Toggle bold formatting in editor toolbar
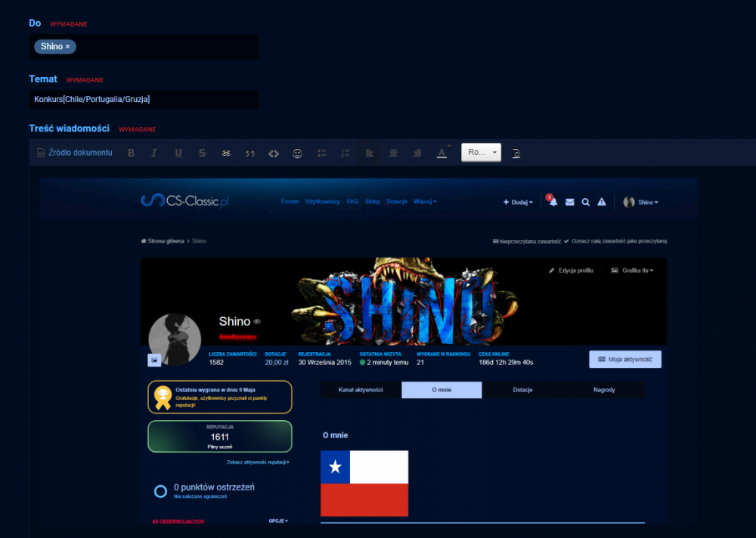 click(131, 153)
